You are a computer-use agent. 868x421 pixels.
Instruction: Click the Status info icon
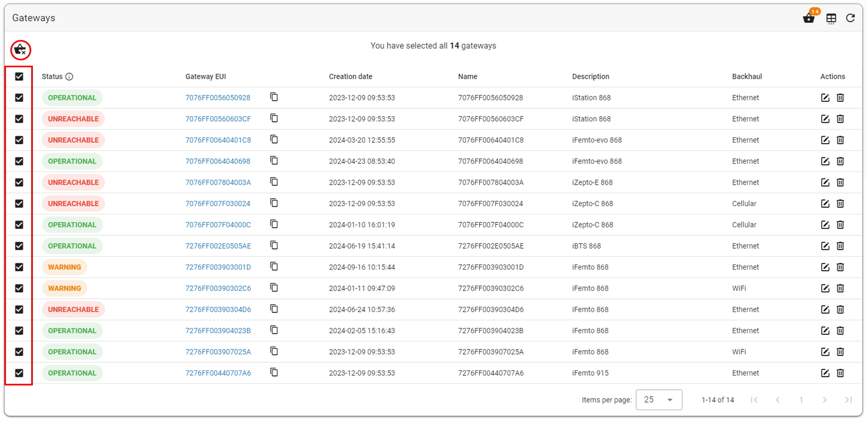coord(69,76)
